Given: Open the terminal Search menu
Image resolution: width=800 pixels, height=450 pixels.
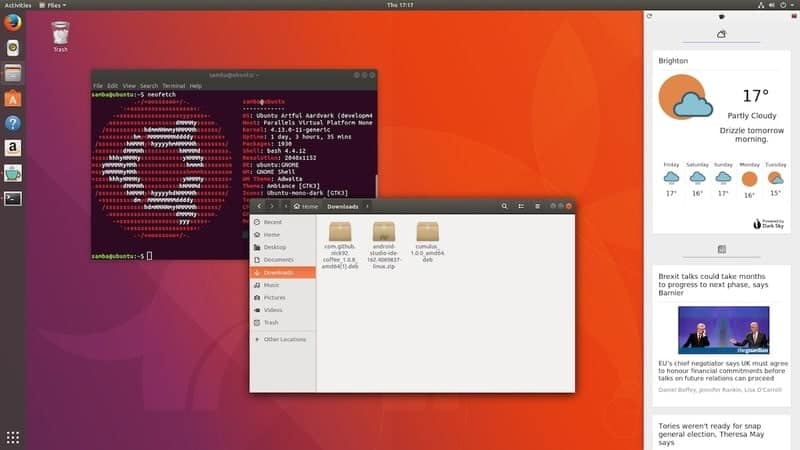Looking at the screenshot, I should point(149,86).
